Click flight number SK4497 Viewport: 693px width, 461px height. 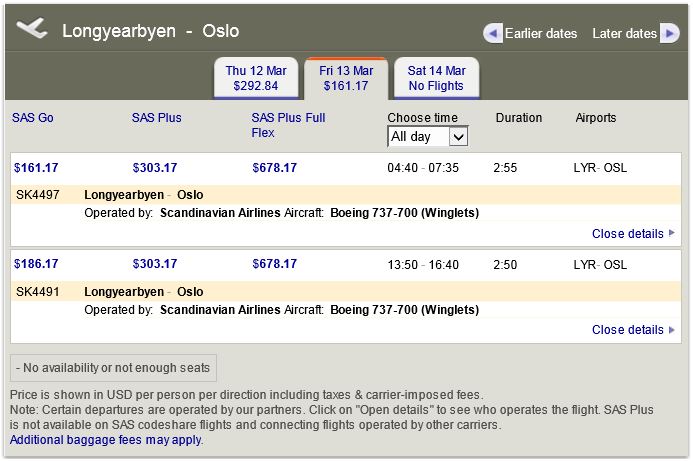[38, 195]
